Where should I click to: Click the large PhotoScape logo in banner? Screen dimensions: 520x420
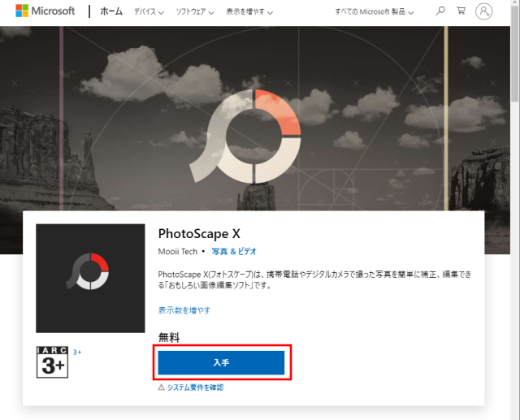pyautogui.click(x=245, y=136)
